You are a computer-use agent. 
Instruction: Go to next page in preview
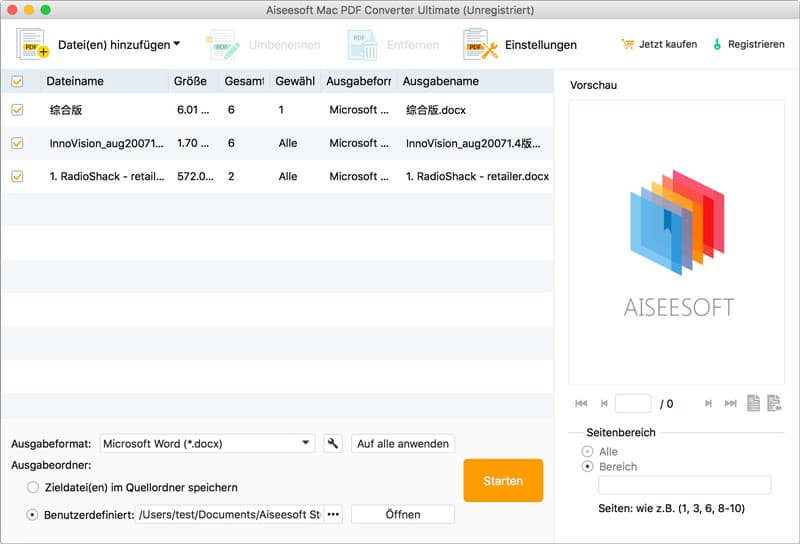click(708, 403)
